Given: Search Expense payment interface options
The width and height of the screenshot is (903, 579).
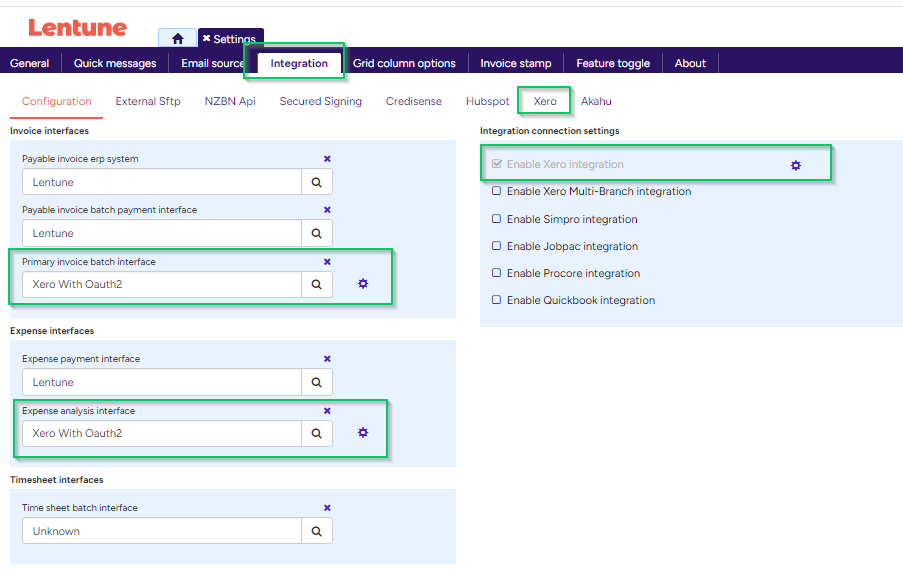Looking at the screenshot, I should click(x=317, y=382).
